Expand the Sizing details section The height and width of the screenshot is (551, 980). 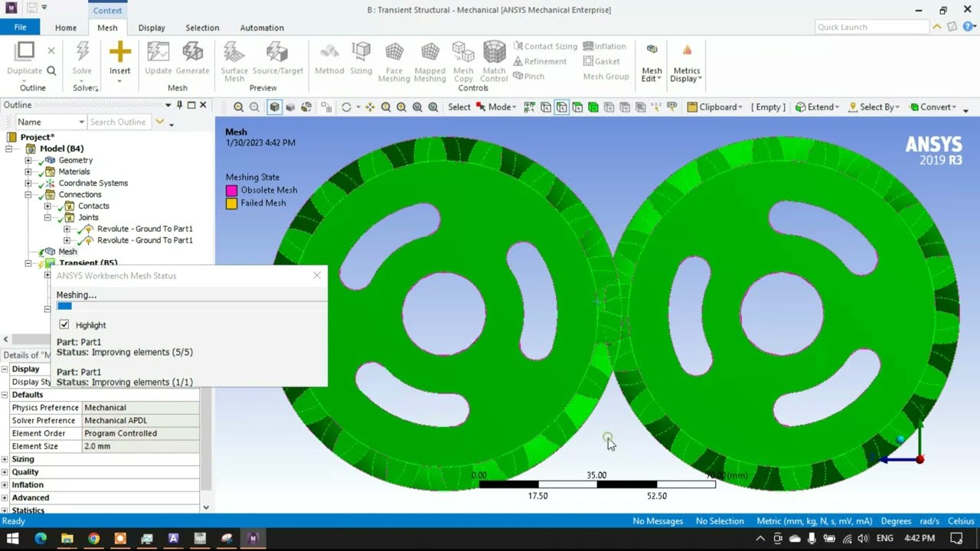(5, 459)
